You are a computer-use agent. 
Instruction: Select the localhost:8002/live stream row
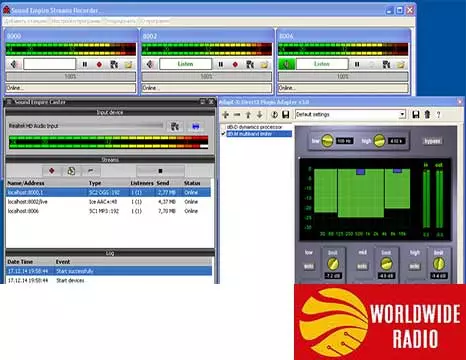point(108,202)
